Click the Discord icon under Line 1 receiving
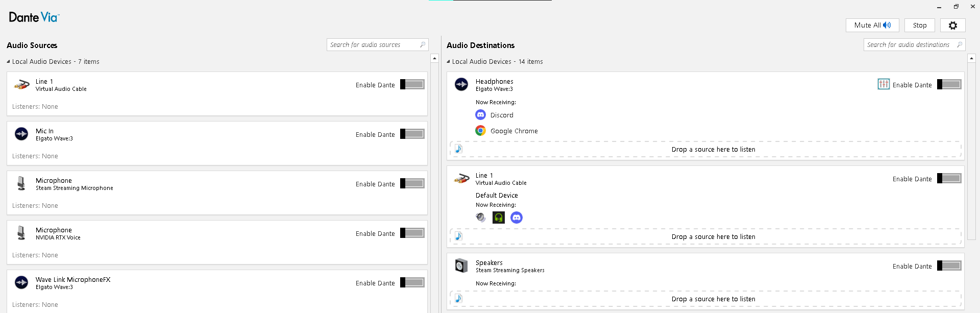The image size is (980, 313). tap(517, 218)
